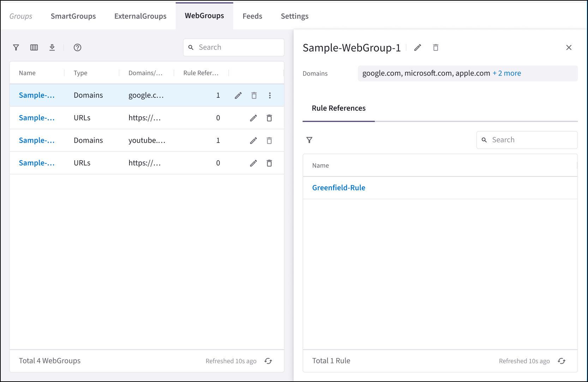Export the WebGroups list using the download icon
This screenshot has width=588, height=382.
pos(52,47)
